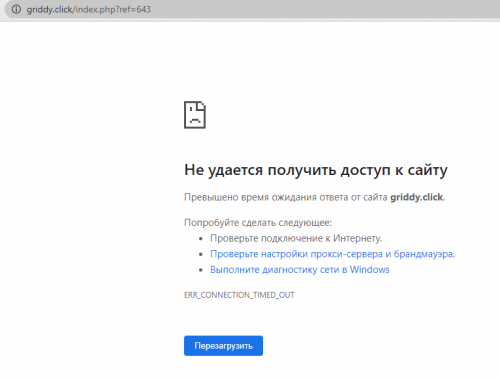The width and height of the screenshot is (500, 380).
Task: Run Windows network diagnostics link
Action: [300, 269]
